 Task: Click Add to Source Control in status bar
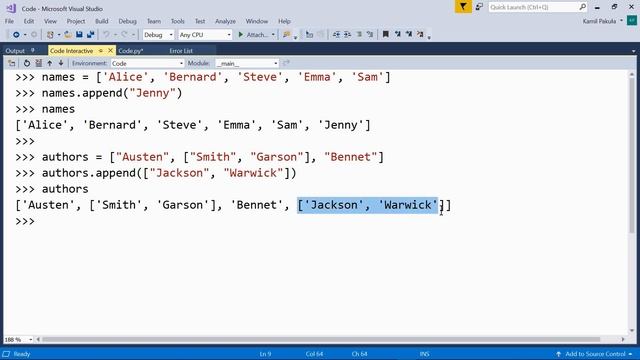coord(595,354)
